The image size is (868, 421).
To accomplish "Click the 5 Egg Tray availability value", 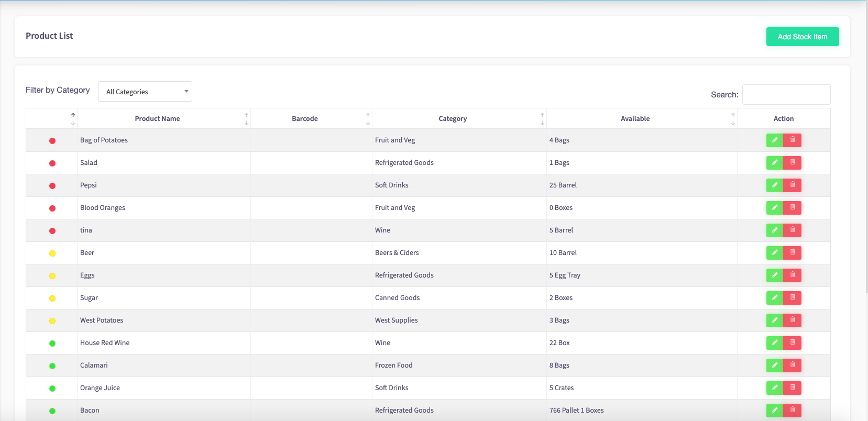I will tap(565, 275).
